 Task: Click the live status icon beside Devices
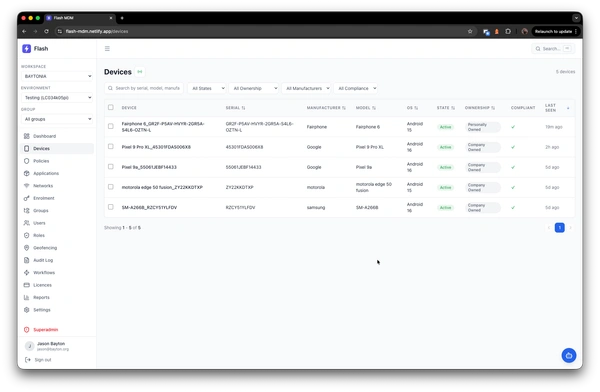(x=140, y=72)
